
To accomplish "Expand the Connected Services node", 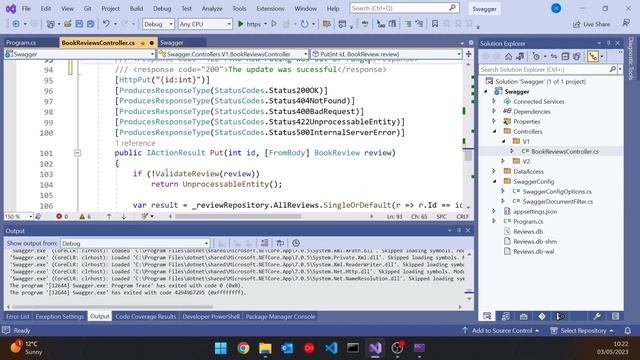I will coord(494,101).
